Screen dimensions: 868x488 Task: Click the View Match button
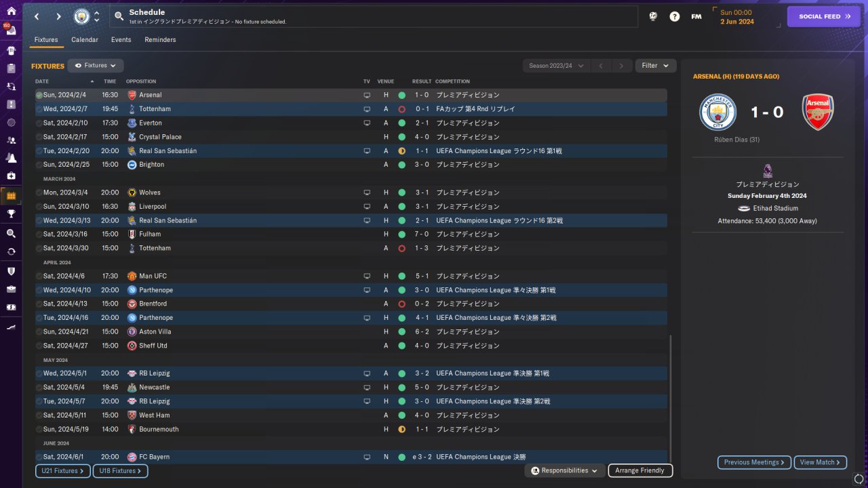click(821, 462)
